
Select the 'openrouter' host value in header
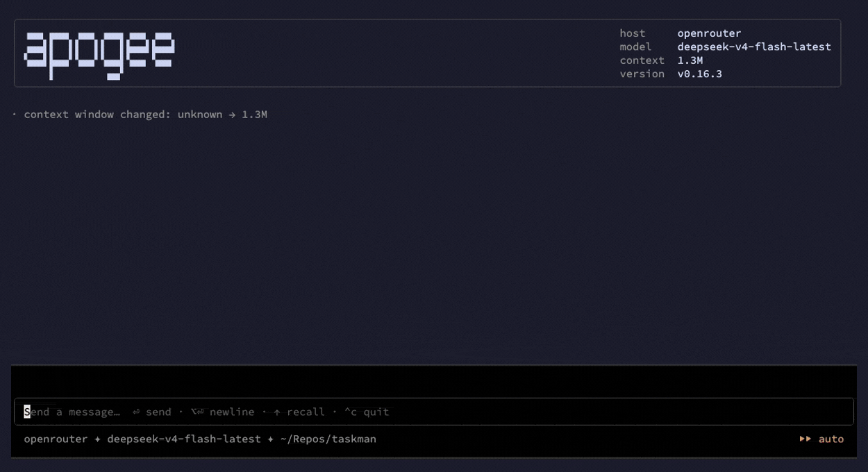[x=709, y=33]
